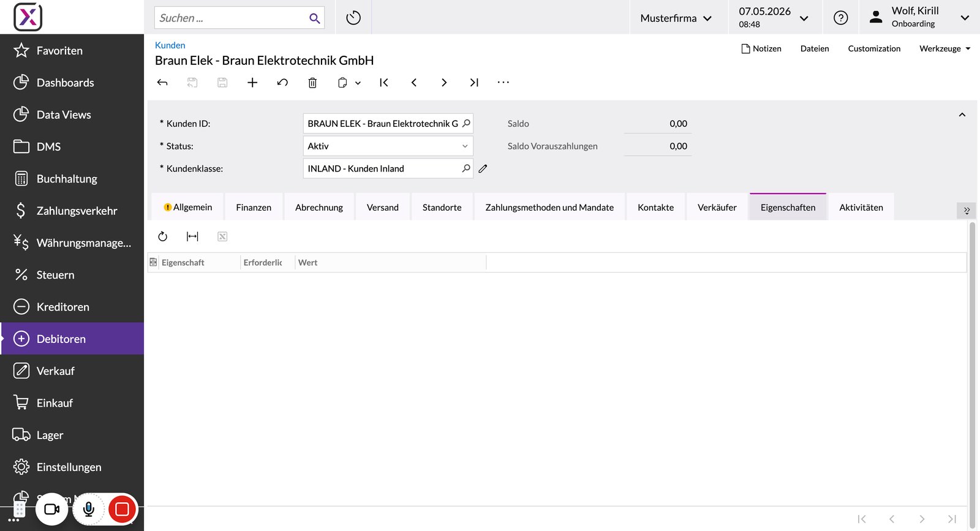Open the Kreditoren module
Image resolution: width=980 pixels, height=531 pixels.
(72, 307)
